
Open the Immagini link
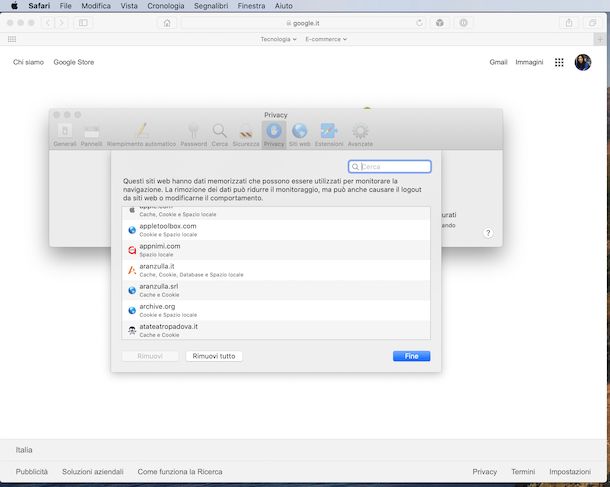coord(529,62)
